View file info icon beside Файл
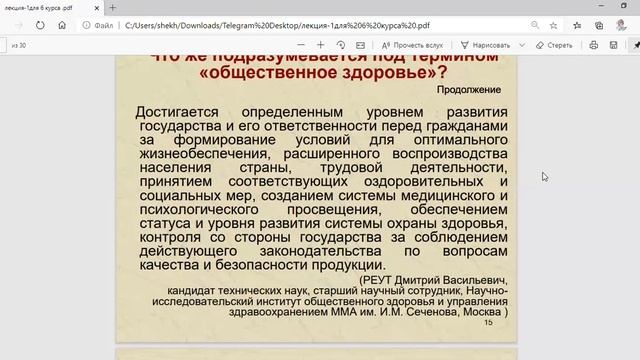Image resolution: width=640 pixels, height=360 pixels. pos(86,25)
